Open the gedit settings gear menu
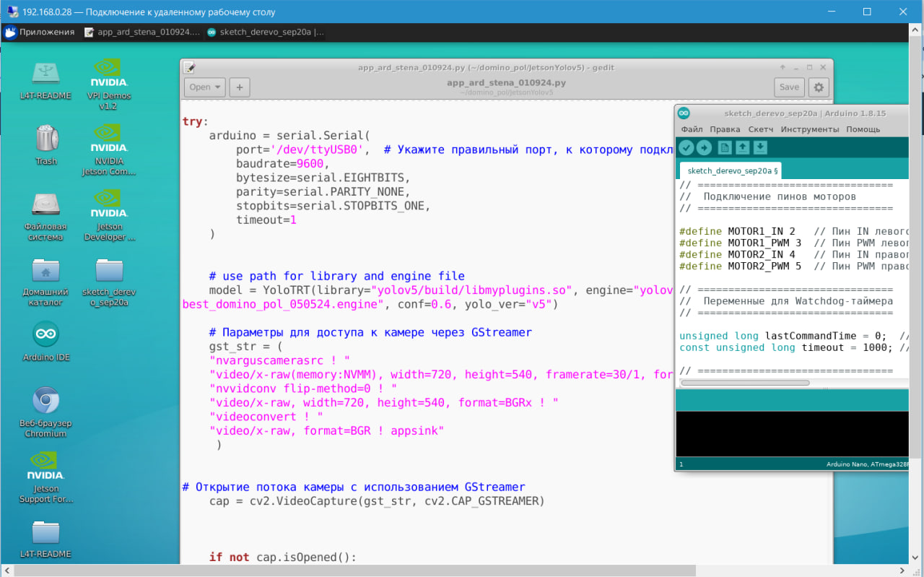 [x=818, y=87]
